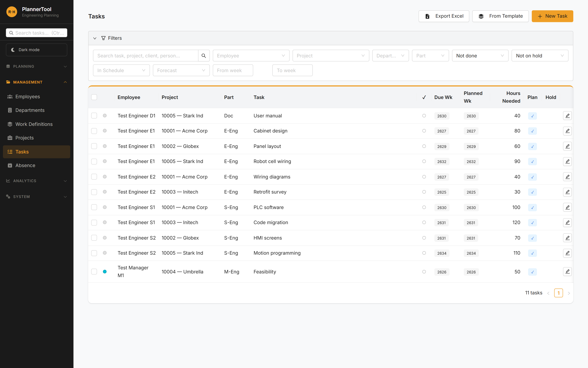Click edit pencil on HMI screens row

(x=567, y=238)
